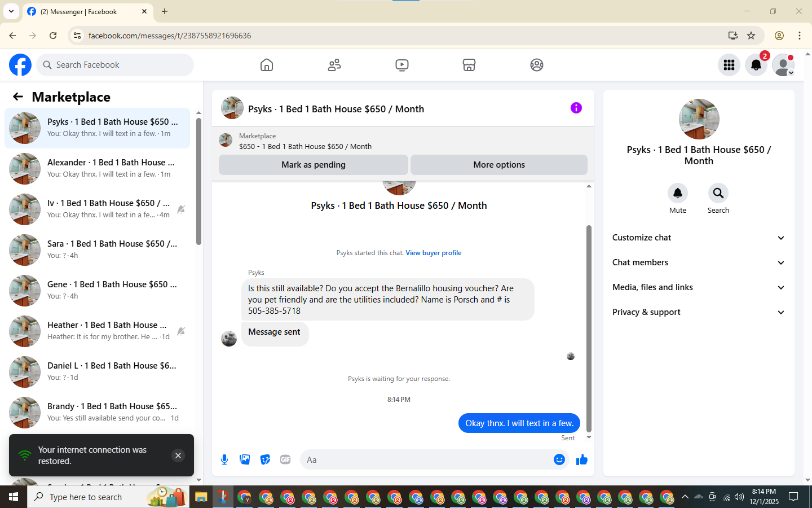812x508 pixels.
Task: Open the Facebook menu grid icon
Action: point(729,65)
